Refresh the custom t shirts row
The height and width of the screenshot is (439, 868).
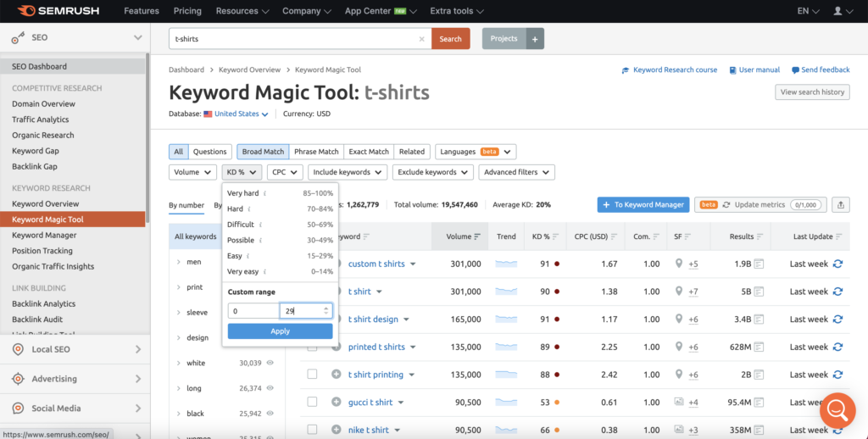click(x=837, y=264)
